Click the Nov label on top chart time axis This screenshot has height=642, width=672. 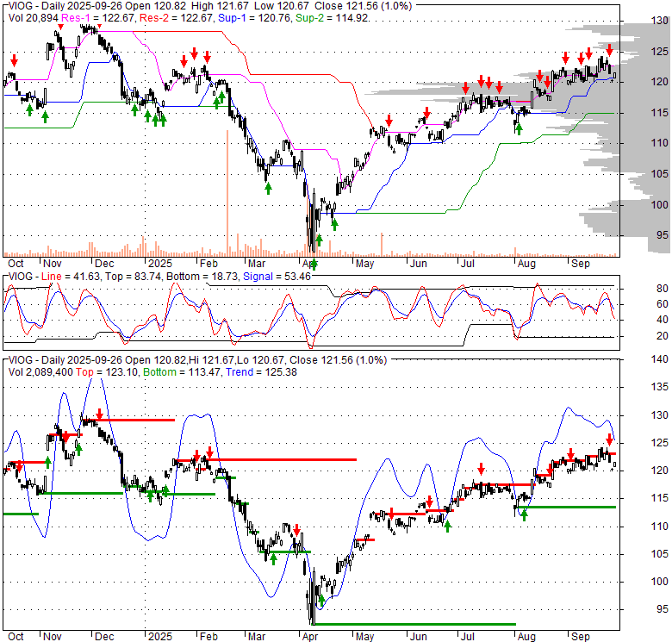[53, 264]
